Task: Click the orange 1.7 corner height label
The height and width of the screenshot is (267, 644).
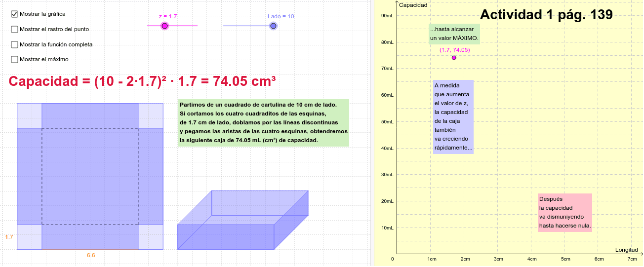Action: 9,237
